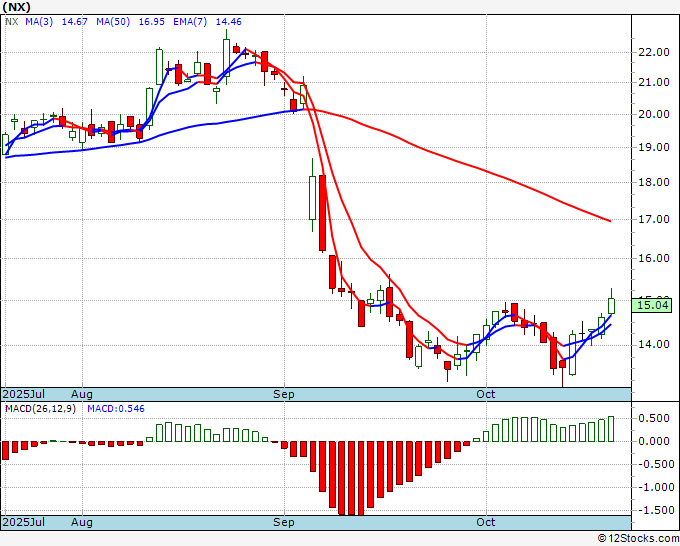680x546 pixels.
Task: Click the 2025Jul label on price chart axis
Action: click(x=24, y=394)
